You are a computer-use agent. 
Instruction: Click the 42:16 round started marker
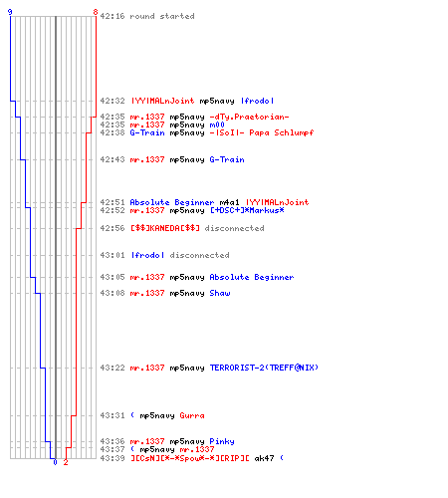click(x=147, y=16)
